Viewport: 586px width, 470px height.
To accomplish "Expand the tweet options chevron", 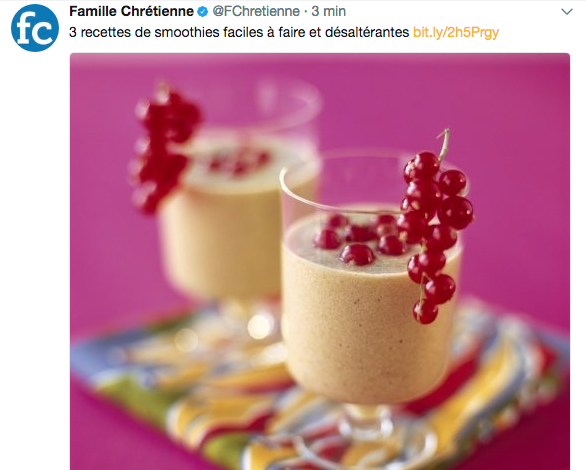I will (567, 12).
